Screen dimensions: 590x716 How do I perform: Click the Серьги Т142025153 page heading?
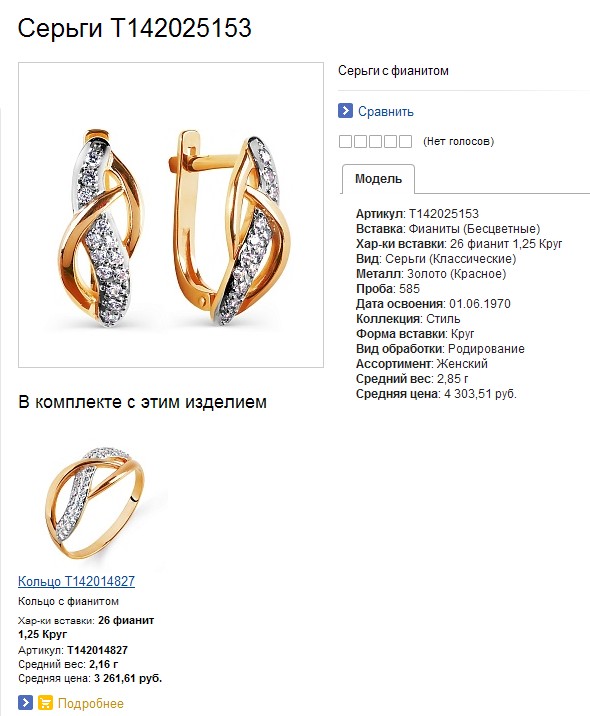pos(135,28)
